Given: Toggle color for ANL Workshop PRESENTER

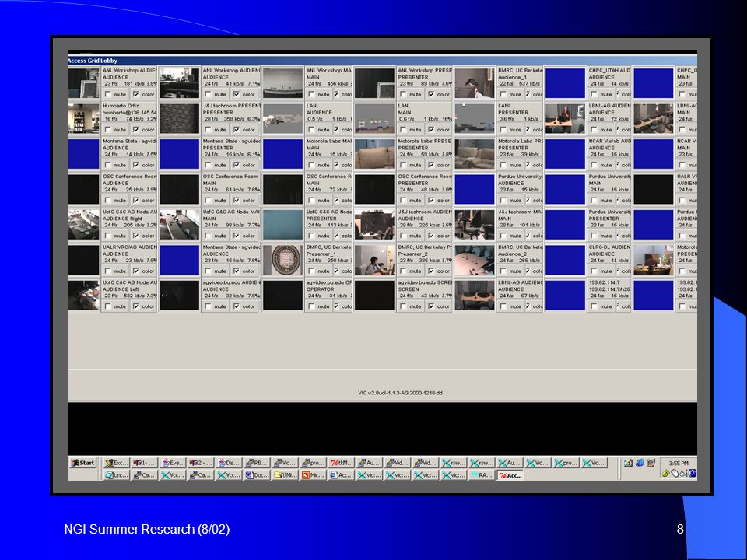Looking at the screenshot, I should [432, 94].
